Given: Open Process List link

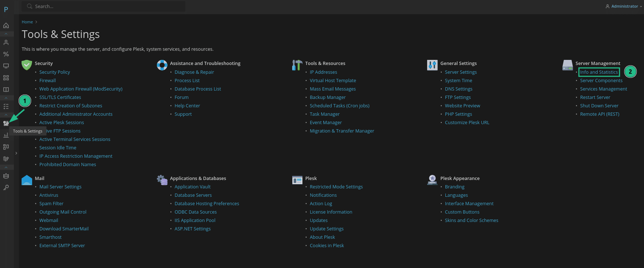Looking at the screenshot, I should click(x=187, y=81).
